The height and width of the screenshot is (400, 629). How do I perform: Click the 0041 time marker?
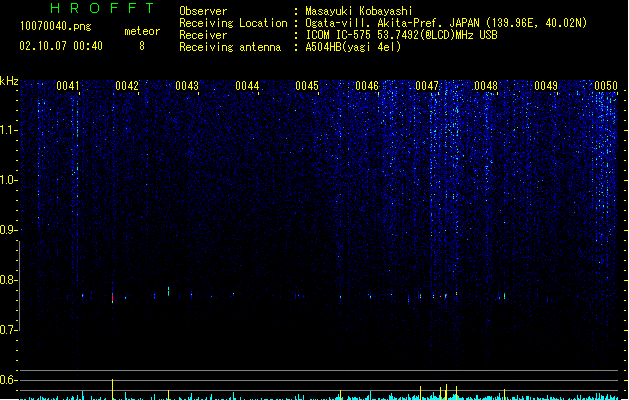67,86
